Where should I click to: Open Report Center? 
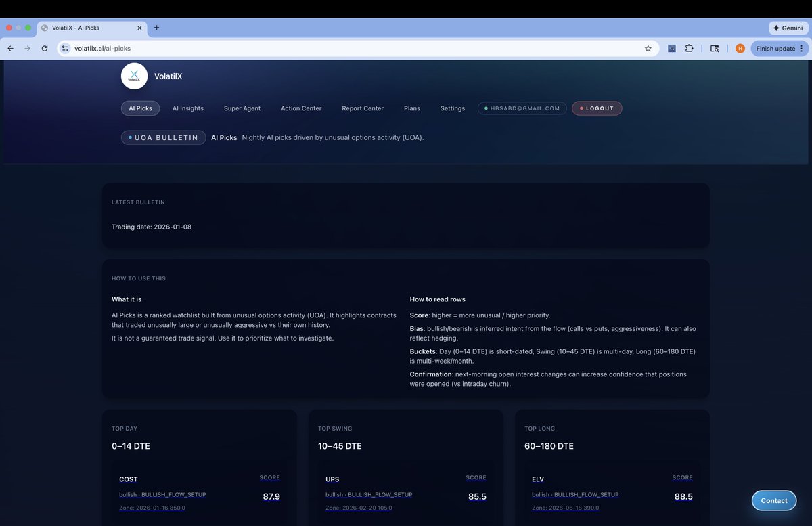pos(363,108)
